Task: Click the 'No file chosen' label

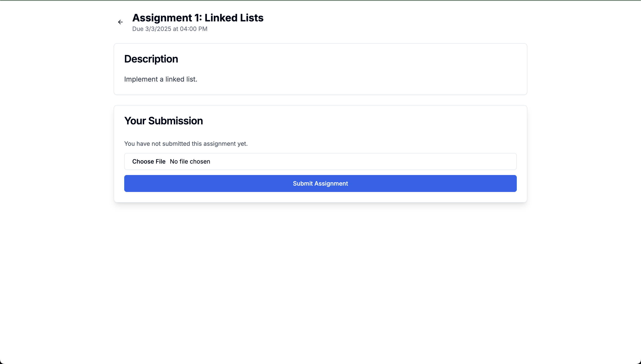Action: tap(190, 161)
